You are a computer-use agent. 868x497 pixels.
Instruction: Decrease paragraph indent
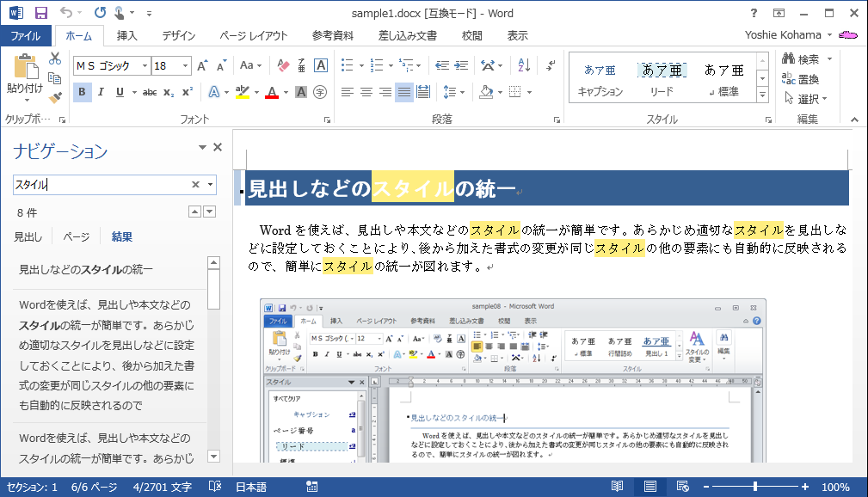point(442,65)
